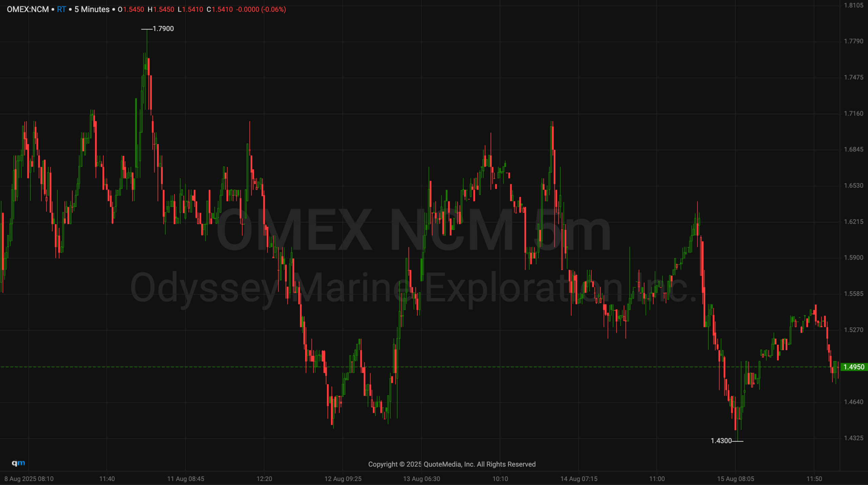Click the first 11:40 time axis label
868x485 pixels.
click(x=107, y=479)
